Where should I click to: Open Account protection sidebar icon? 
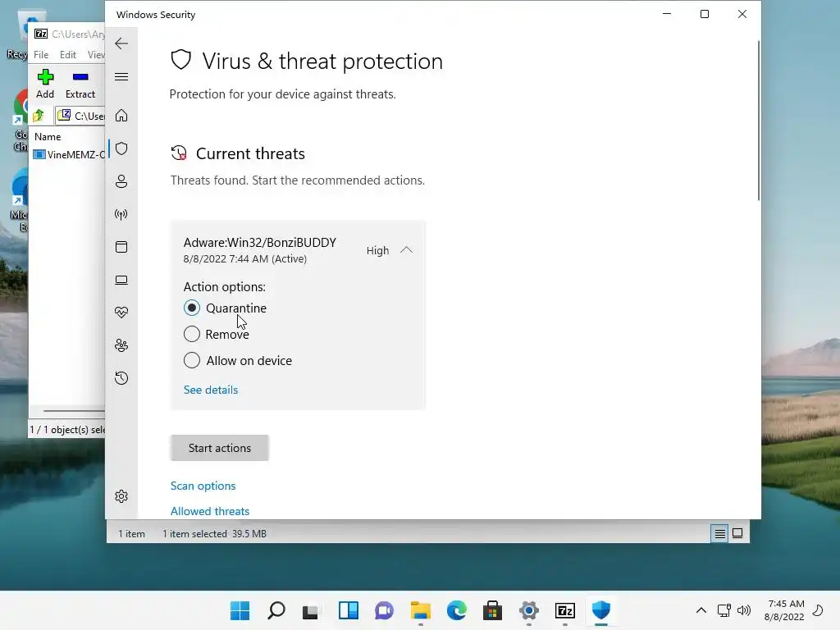[x=121, y=181]
